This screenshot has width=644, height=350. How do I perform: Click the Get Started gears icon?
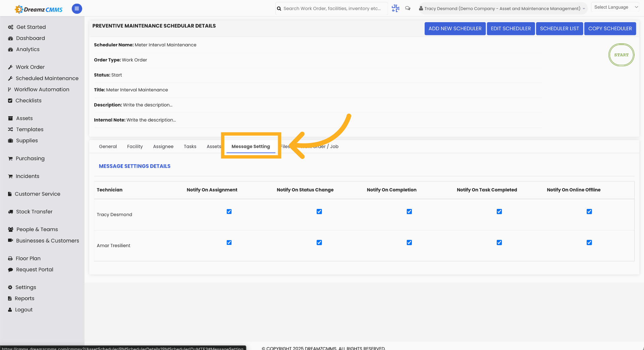11,27
